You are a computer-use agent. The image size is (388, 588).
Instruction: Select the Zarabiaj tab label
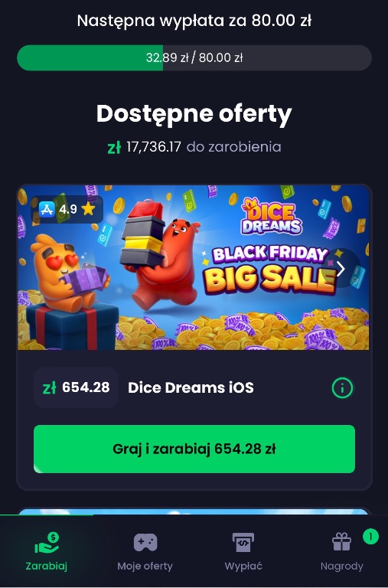click(47, 566)
